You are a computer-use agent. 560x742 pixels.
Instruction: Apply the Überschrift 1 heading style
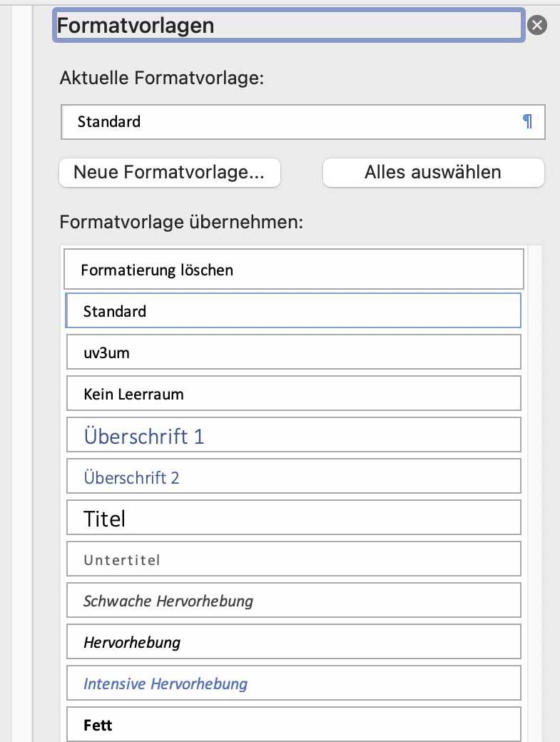point(293,435)
